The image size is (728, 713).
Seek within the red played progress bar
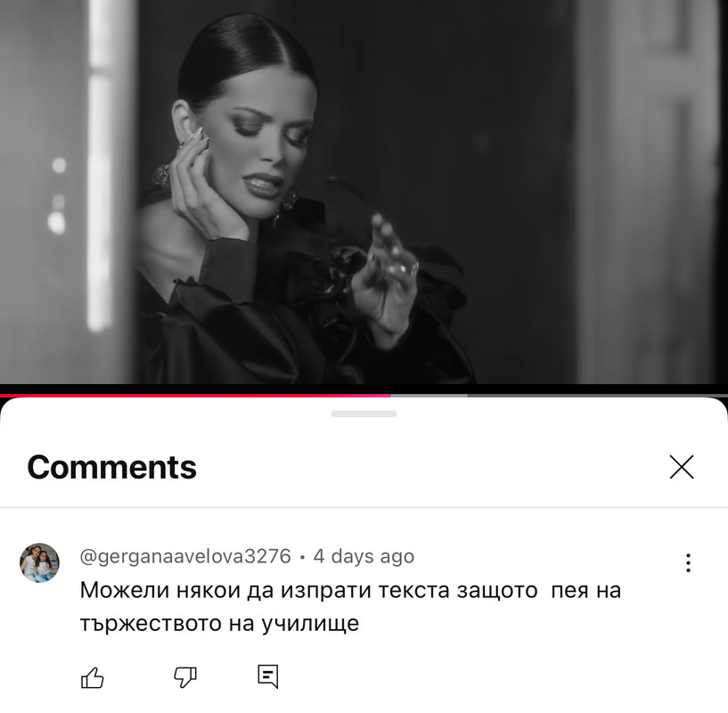[x=195, y=396]
